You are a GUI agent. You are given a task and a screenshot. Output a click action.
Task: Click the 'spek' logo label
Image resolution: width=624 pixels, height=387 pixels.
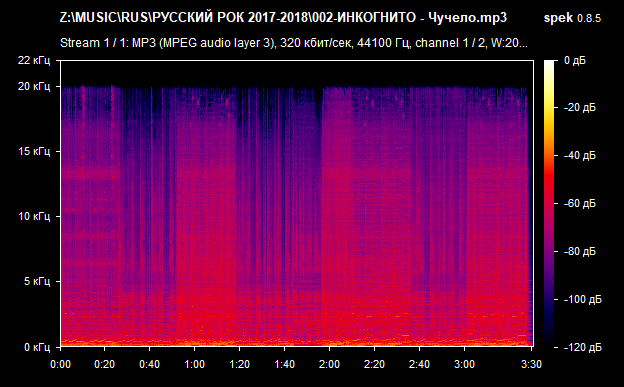pos(558,18)
